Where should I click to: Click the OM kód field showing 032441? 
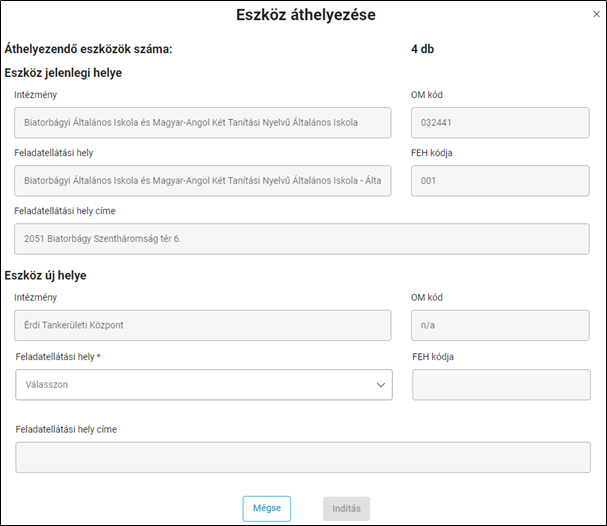coord(500,122)
